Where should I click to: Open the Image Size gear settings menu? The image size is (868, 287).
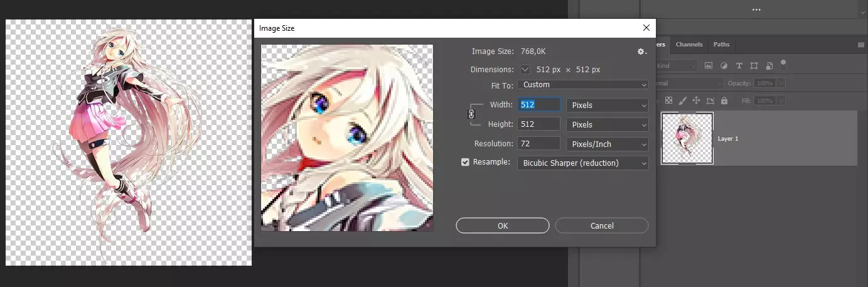(x=641, y=51)
